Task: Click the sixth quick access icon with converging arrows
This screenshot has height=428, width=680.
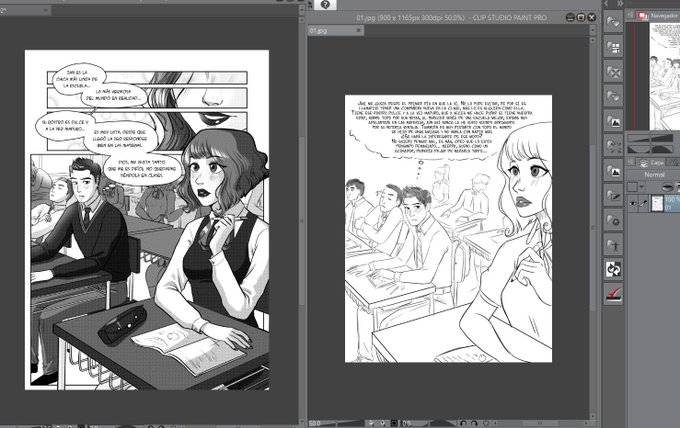Action: (x=613, y=145)
